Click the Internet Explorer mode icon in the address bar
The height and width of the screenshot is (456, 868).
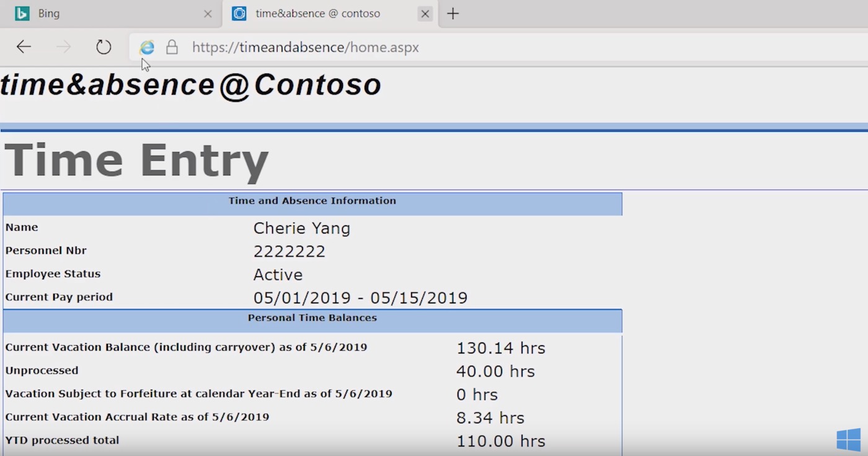point(147,47)
